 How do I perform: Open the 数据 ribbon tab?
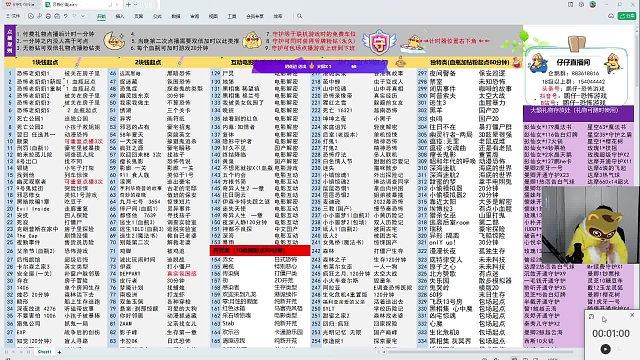point(176,16)
